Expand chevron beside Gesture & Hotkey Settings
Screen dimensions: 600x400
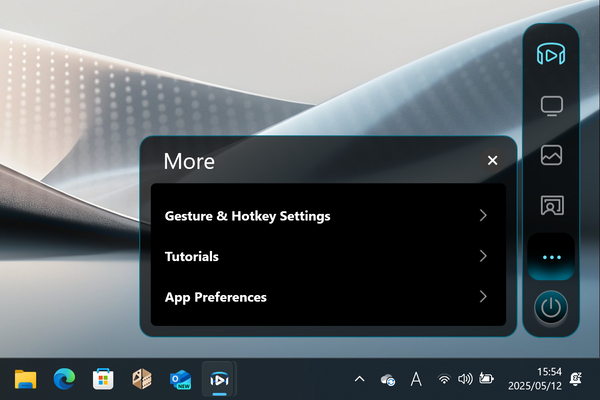coord(483,216)
